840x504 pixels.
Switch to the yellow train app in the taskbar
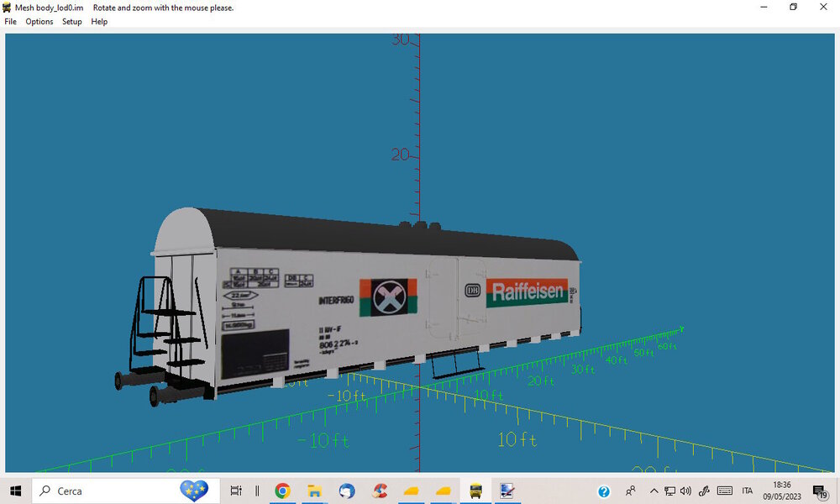[475, 491]
